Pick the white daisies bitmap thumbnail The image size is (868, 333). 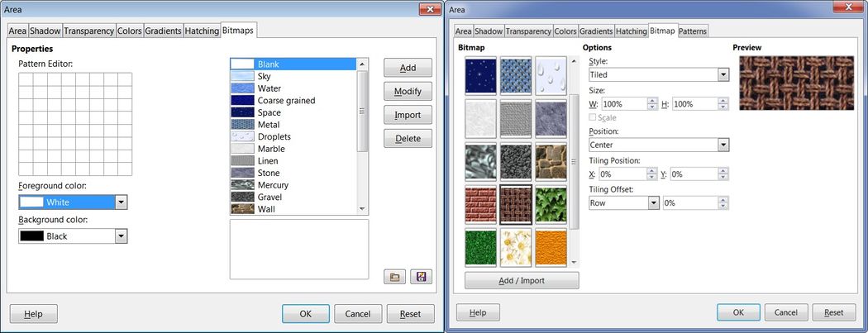pyautogui.click(x=516, y=247)
